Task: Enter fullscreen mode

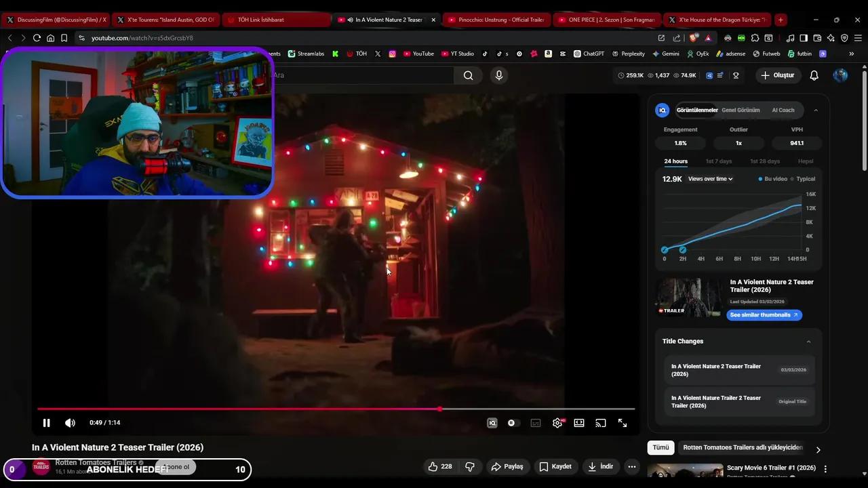Action: [623, 423]
